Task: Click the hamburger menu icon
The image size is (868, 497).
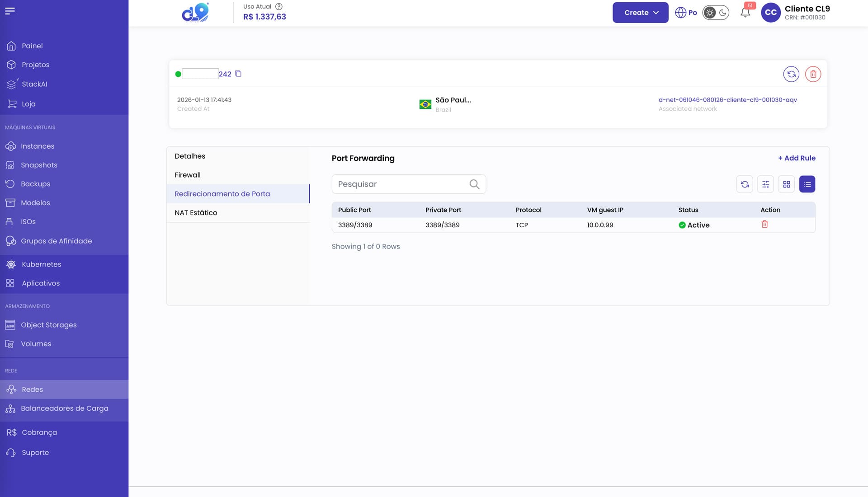Action: coord(10,10)
